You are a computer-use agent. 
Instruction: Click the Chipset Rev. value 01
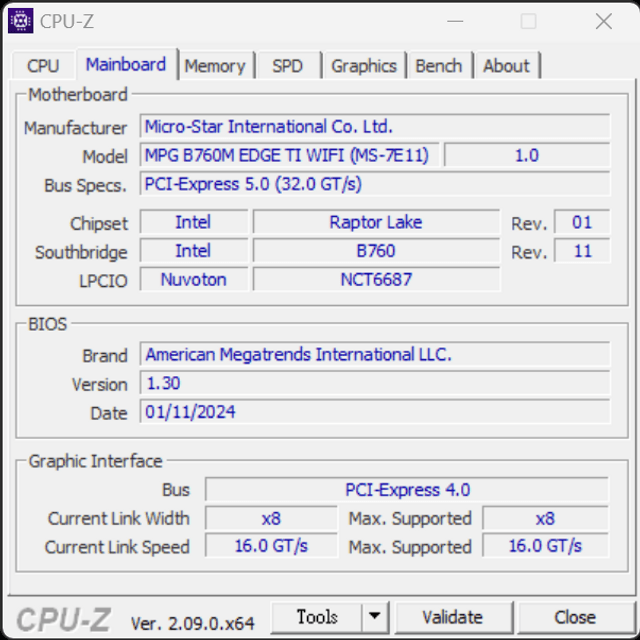pos(582,222)
